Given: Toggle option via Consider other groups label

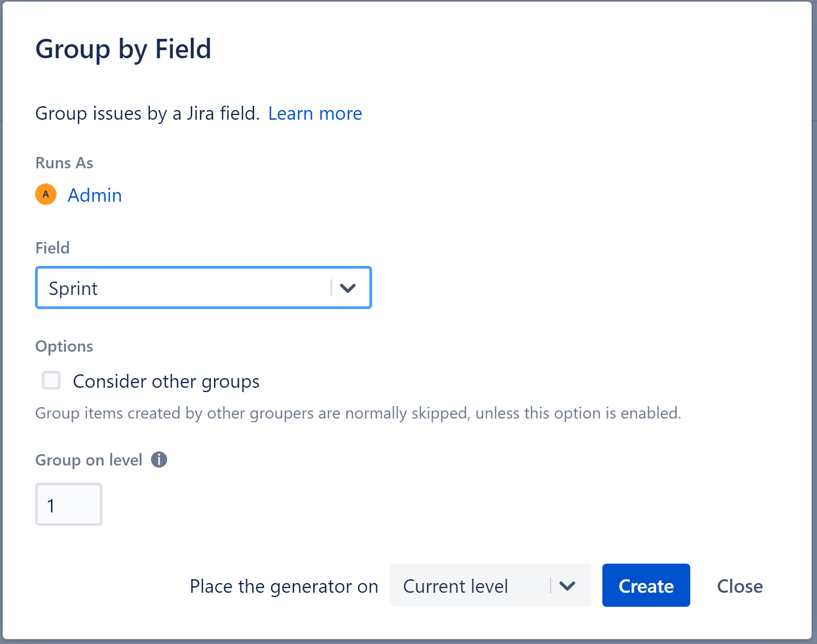Looking at the screenshot, I should (x=166, y=381).
